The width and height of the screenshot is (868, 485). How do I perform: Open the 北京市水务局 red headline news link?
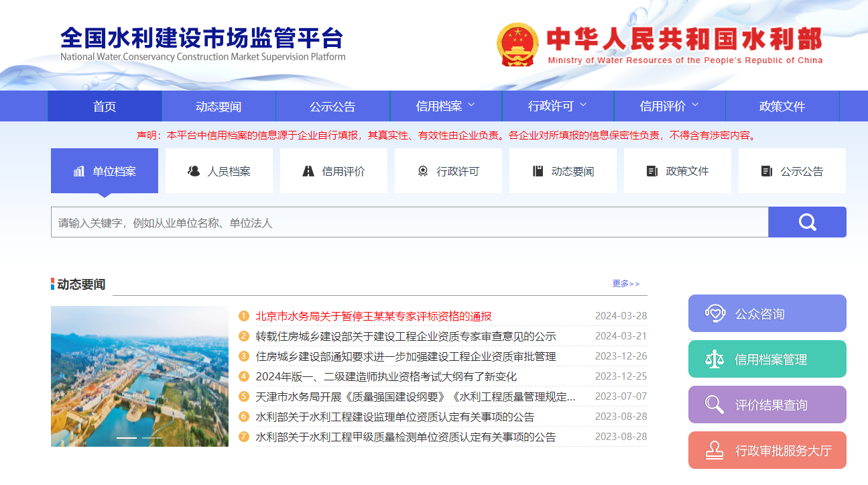(373, 316)
